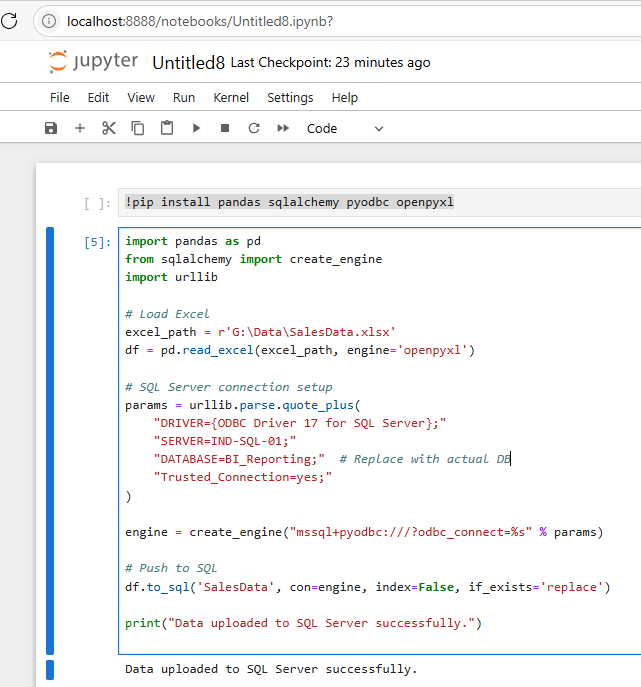Click the '# SQL Server connection setup' comment
641x687 pixels.
[229, 387]
